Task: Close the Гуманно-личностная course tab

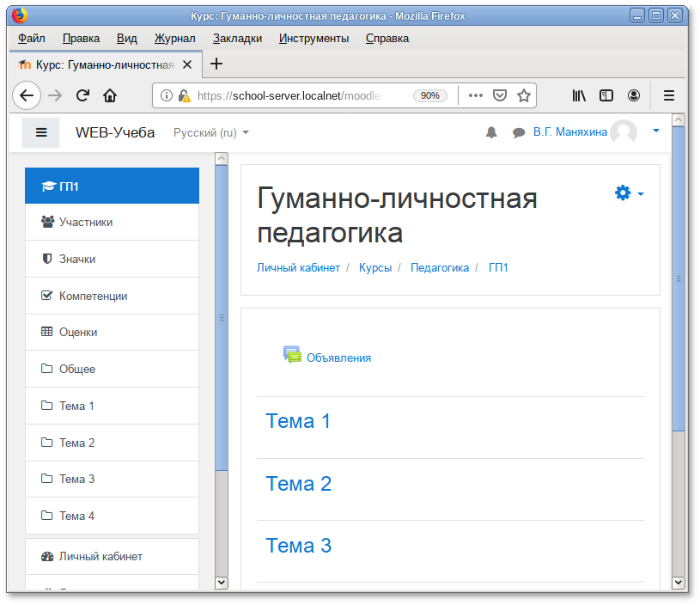Action: click(x=187, y=64)
